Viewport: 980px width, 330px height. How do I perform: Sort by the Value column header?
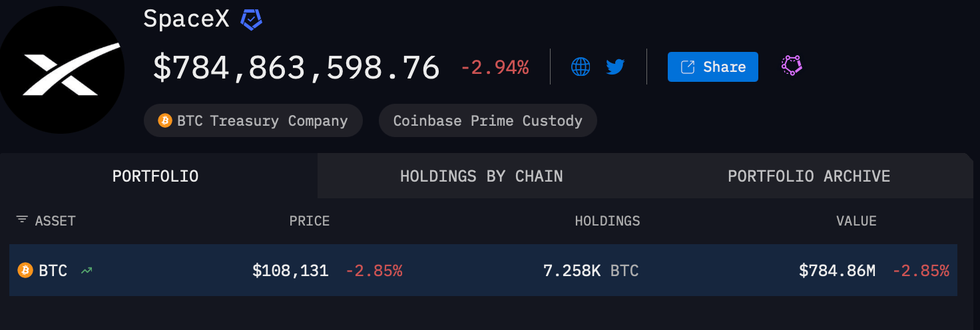point(856,221)
